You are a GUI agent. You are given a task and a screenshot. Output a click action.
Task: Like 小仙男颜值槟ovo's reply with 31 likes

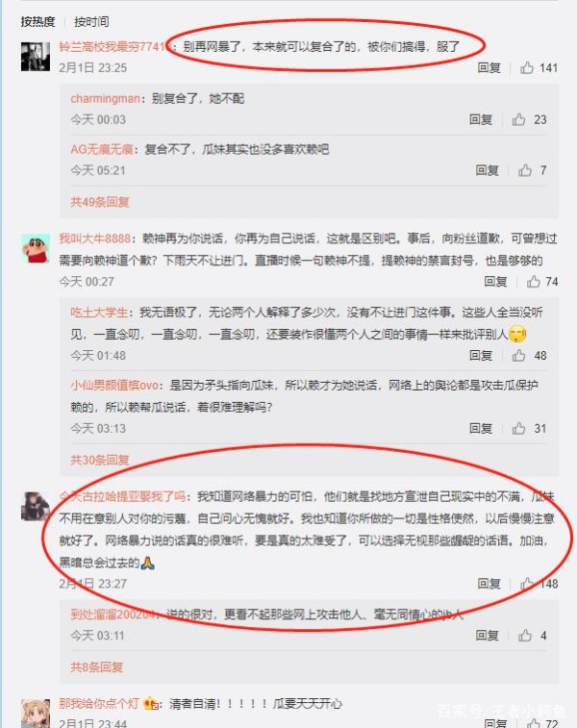click(518, 428)
